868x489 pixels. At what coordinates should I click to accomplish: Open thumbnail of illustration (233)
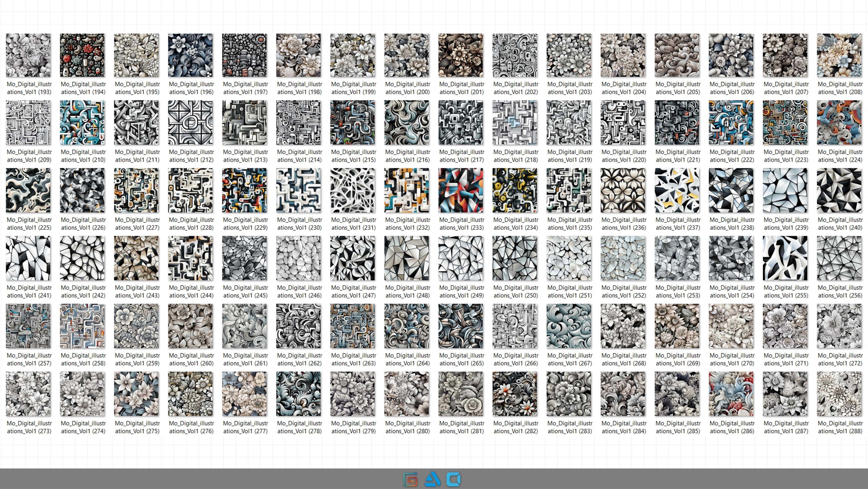(461, 191)
